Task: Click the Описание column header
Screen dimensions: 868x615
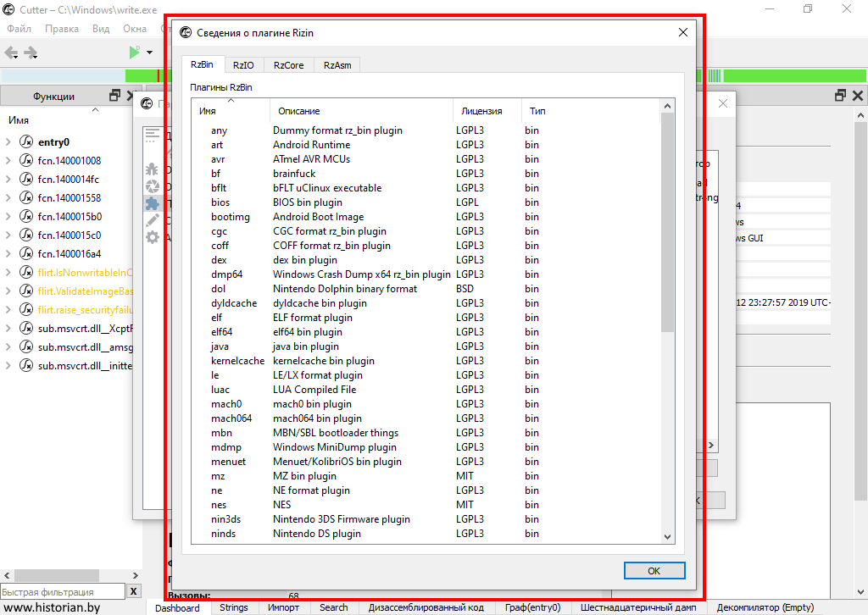Action: (x=299, y=111)
